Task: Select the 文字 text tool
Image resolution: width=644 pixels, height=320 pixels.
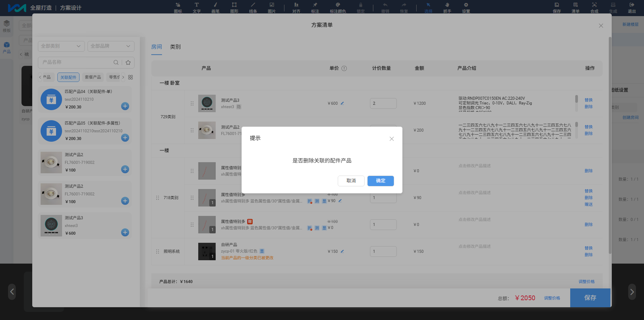Action: pos(197,7)
